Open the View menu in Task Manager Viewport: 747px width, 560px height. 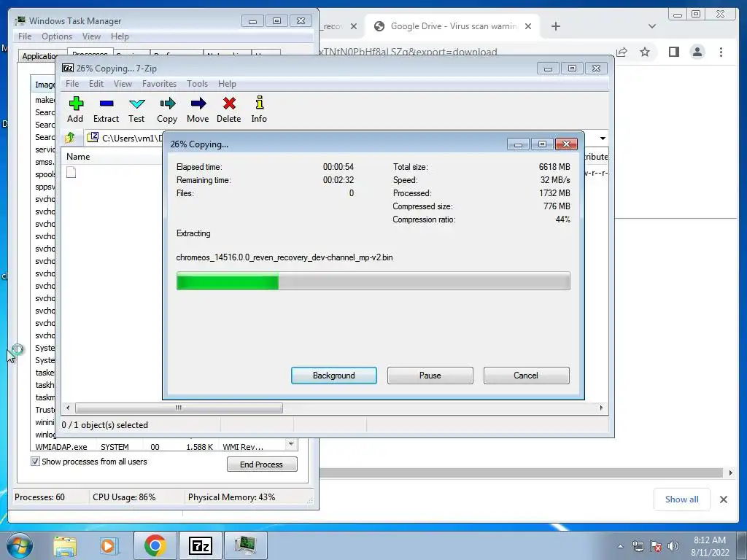pos(91,36)
